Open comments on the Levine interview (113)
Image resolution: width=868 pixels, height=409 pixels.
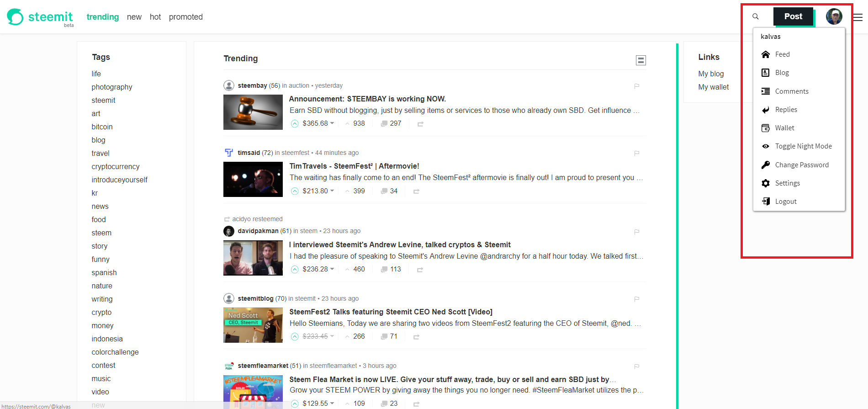pos(391,270)
